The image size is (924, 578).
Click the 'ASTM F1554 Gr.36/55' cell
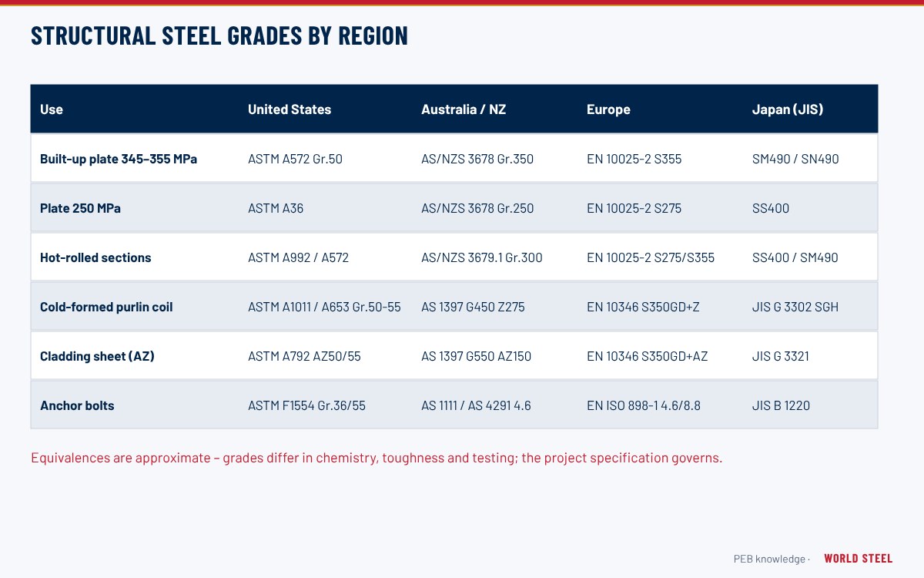[306, 405]
